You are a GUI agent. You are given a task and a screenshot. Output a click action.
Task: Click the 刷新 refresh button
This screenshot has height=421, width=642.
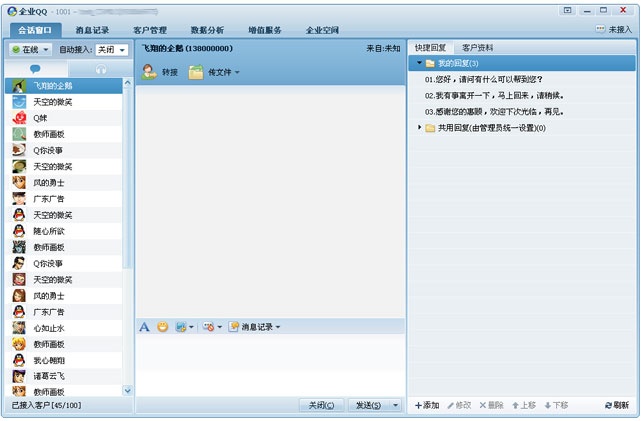click(x=617, y=405)
